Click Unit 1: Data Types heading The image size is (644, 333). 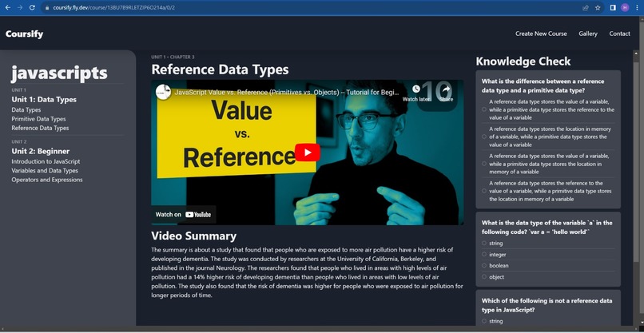44,99
